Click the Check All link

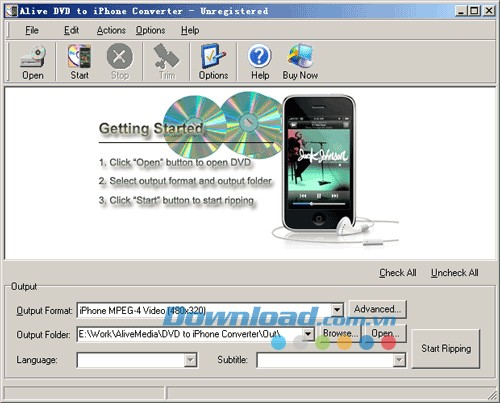pyautogui.click(x=398, y=273)
